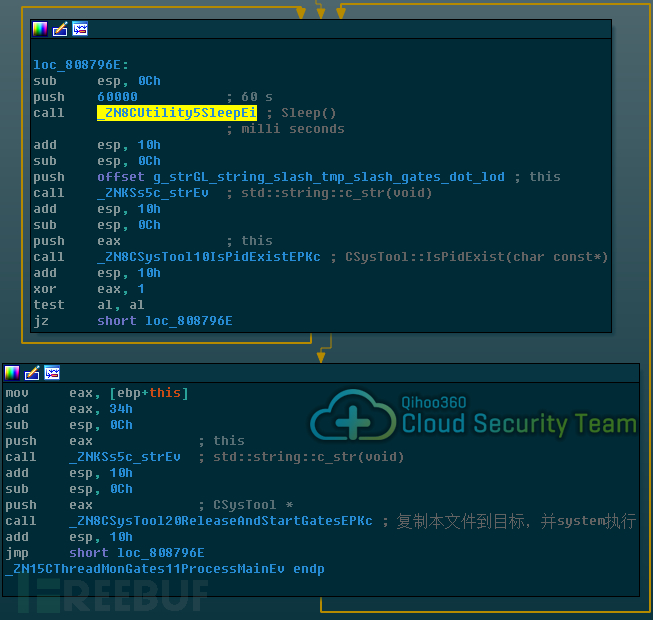Click _ZNKSs5c_strEv call in the upper node

[x=153, y=193]
